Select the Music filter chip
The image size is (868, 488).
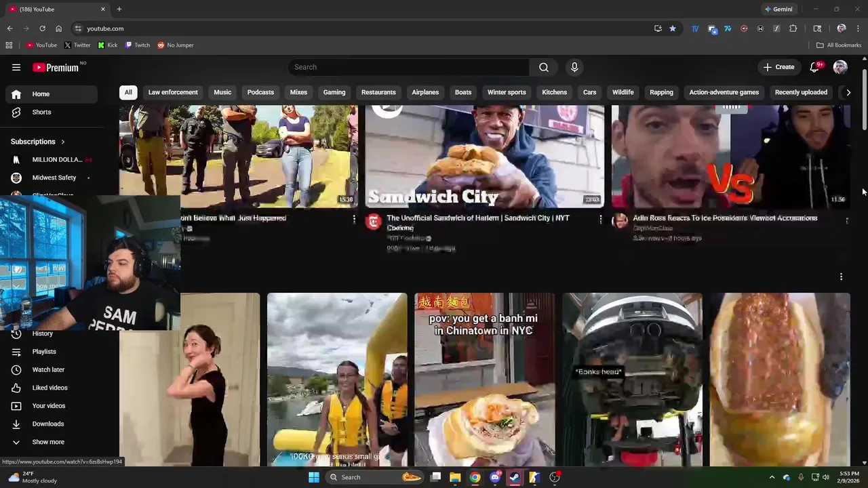click(x=222, y=92)
